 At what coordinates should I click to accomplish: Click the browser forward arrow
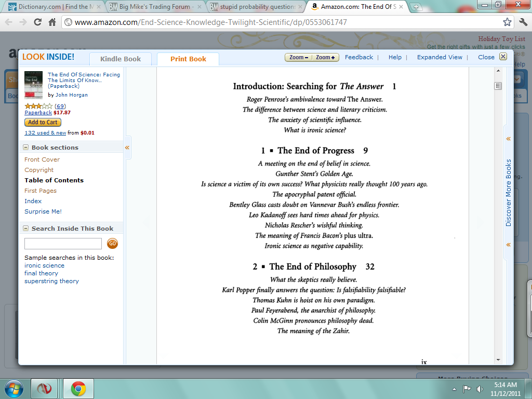coord(23,22)
